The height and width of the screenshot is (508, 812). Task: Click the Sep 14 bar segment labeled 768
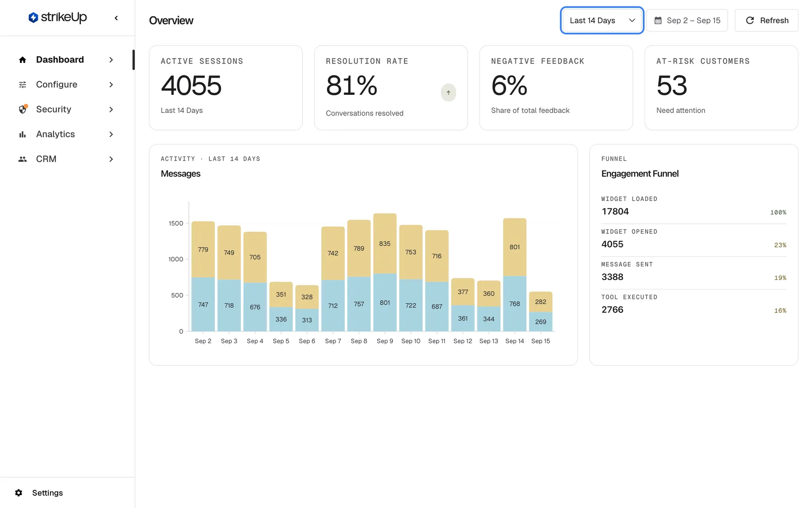(x=515, y=303)
